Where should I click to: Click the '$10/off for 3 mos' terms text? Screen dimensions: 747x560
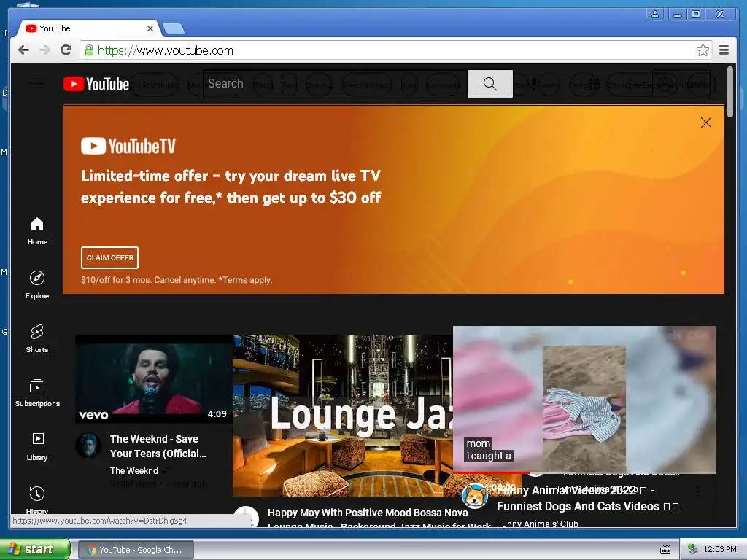pyautogui.click(x=177, y=280)
